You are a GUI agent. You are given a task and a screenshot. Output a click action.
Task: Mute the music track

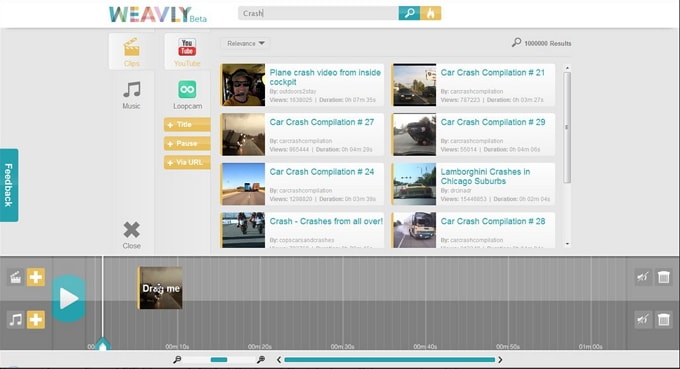click(x=643, y=320)
